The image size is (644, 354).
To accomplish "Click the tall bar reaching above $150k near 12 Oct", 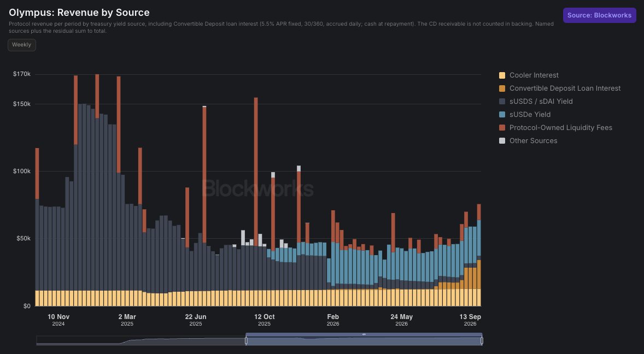I will pyautogui.click(x=256, y=202).
